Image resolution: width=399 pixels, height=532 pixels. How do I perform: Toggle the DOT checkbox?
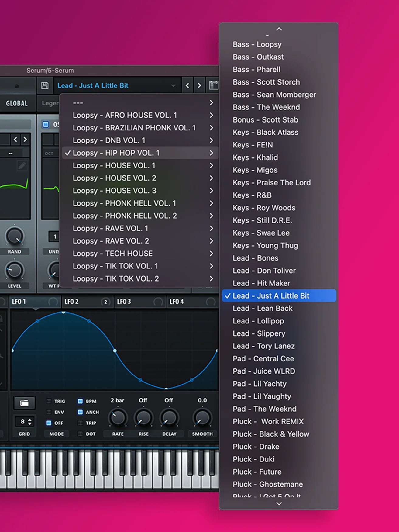pos(80,434)
